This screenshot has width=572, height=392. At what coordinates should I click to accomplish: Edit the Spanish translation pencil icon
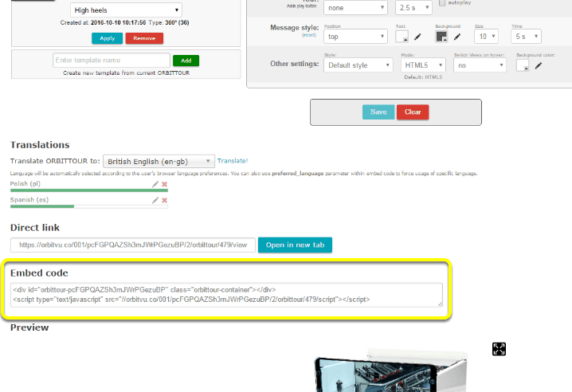pos(155,200)
